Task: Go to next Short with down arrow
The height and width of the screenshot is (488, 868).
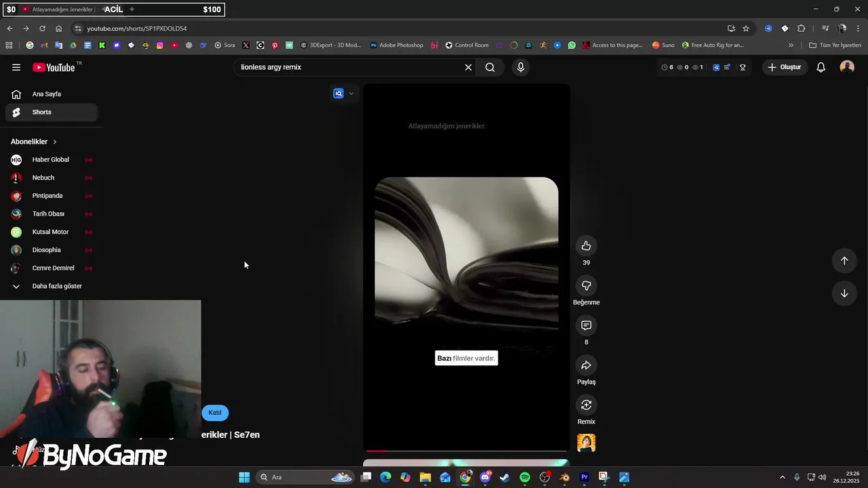Action: coord(844,293)
